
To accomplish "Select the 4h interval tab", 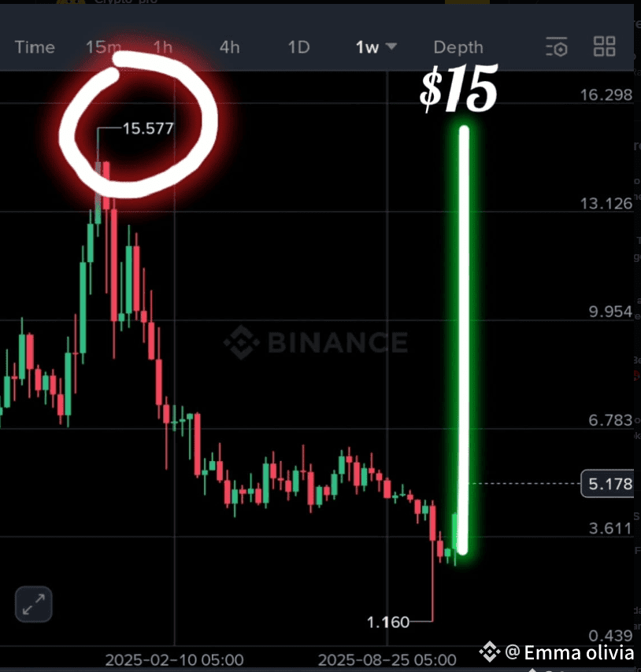I will (x=229, y=47).
